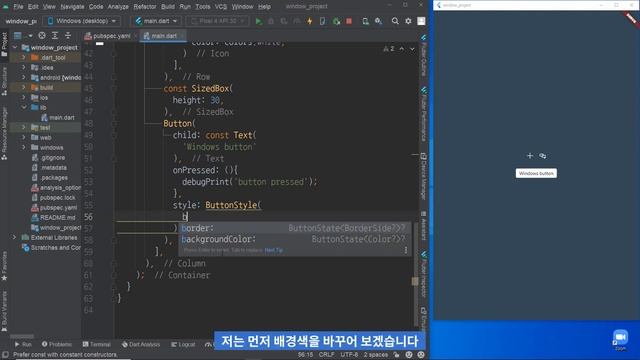This screenshot has height=360, width=640.
Task: Click CRLF line separator in status bar
Action: pos(327,355)
